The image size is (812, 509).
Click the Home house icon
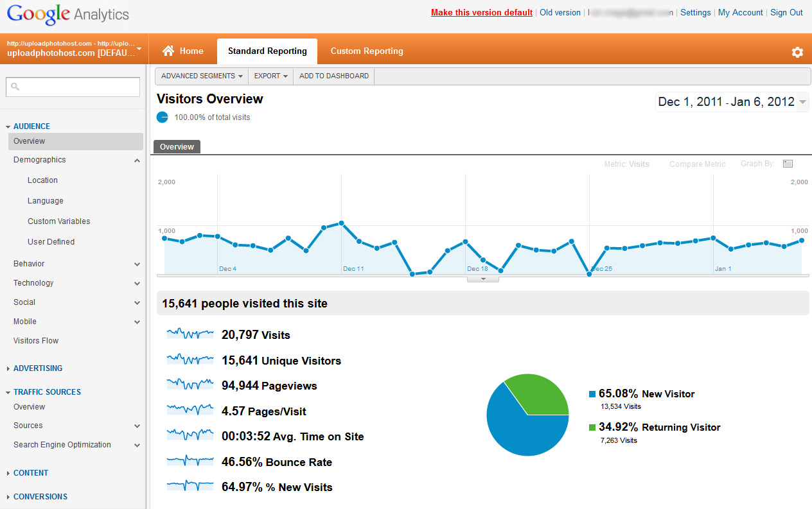[x=168, y=51]
